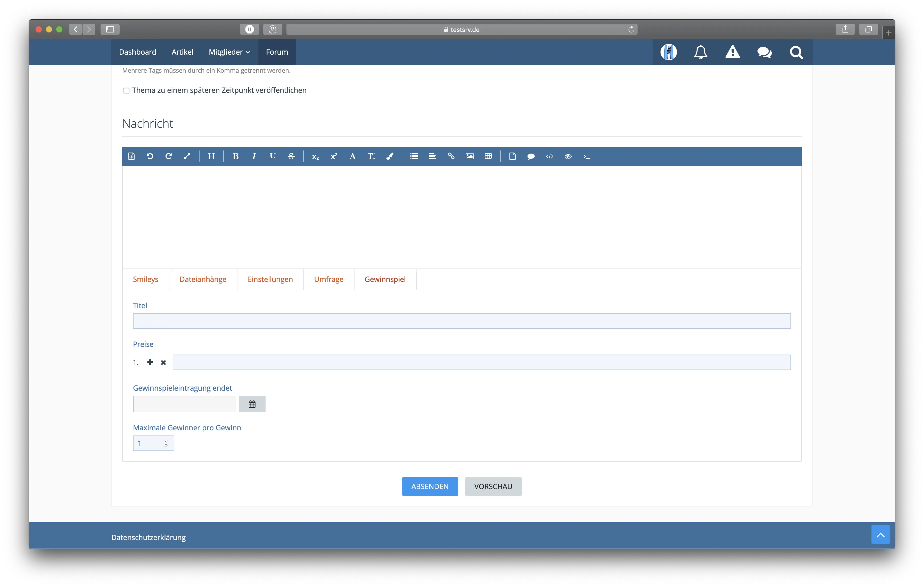Click into the Gewinnspiel Titel field
The width and height of the screenshot is (924, 587).
coord(462,321)
